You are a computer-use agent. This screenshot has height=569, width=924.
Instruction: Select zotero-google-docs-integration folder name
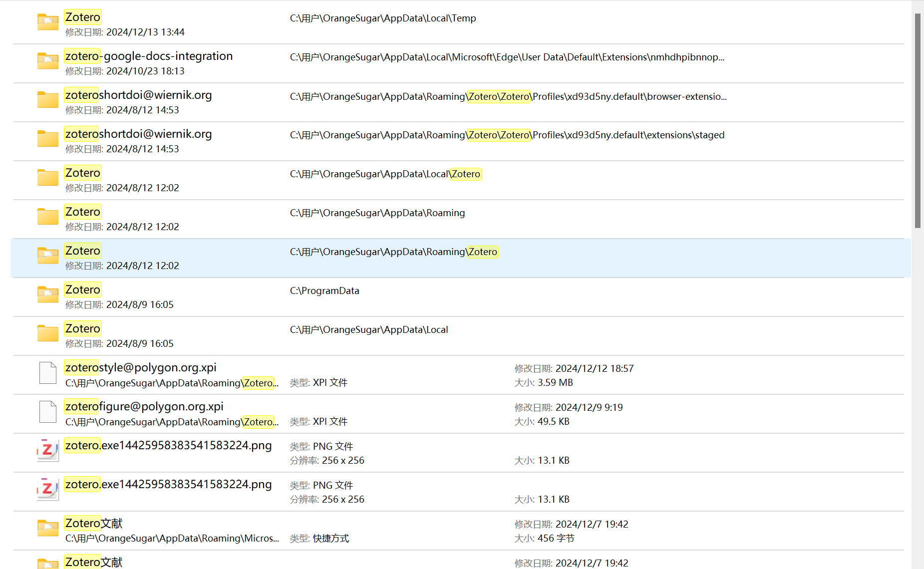(x=149, y=56)
